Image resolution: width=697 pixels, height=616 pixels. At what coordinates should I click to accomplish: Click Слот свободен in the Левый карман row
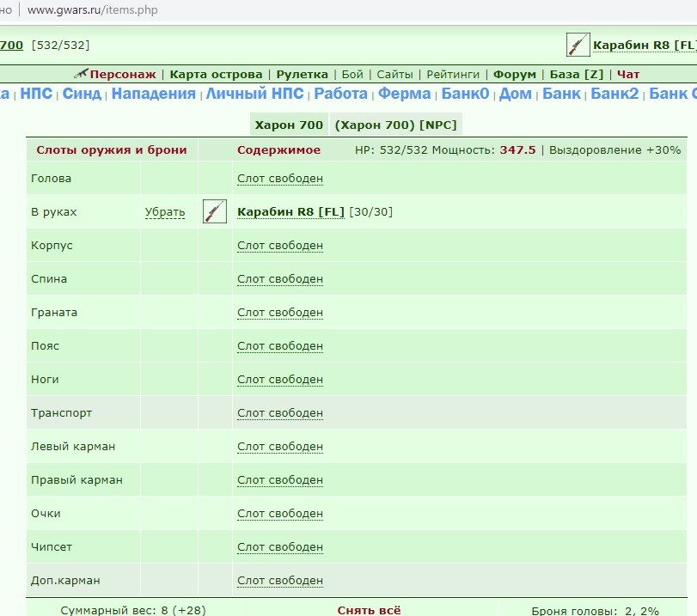pyautogui.click(x=280, y=447)
